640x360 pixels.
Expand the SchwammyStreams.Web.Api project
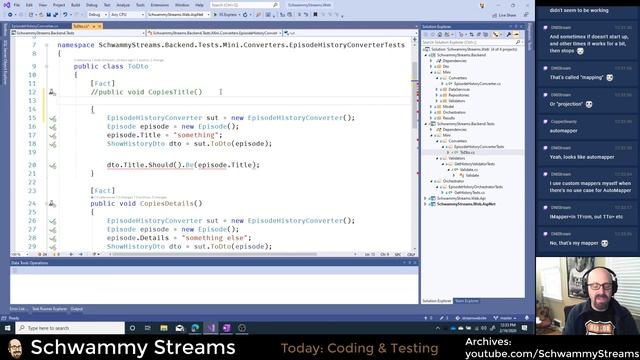click(x=426, y=198)
